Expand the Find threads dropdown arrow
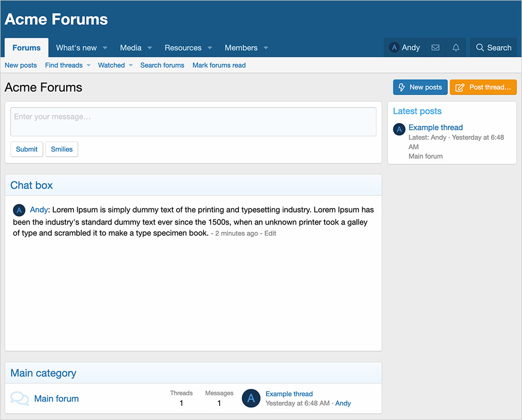 click(89, 66)
